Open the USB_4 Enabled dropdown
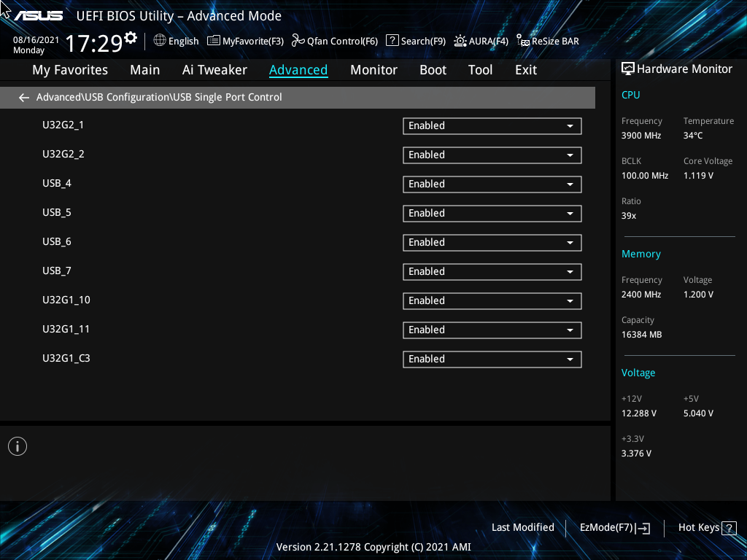Image resolution: width=747 pixels, height=560 pixels. pos(492,184)
